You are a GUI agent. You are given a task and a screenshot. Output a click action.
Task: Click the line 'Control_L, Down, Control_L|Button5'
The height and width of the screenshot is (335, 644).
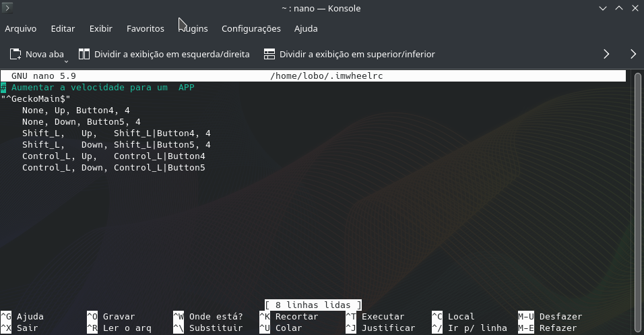click(114, 168)
